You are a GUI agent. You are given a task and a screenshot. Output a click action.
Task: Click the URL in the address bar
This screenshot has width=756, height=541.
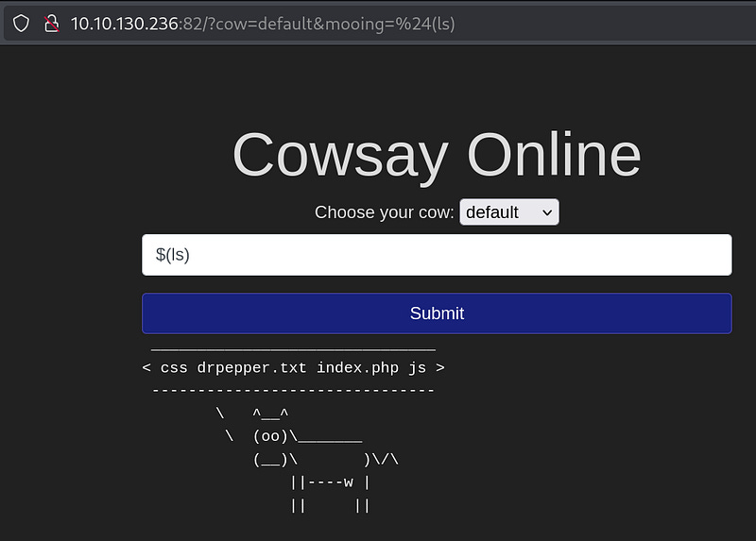pos(263,24)
